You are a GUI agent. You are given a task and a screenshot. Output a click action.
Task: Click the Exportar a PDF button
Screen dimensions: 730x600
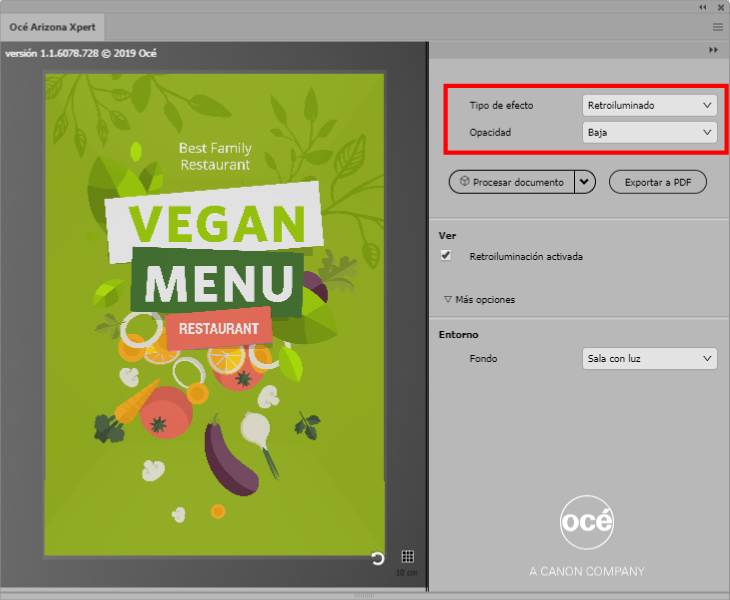[658, 182]
